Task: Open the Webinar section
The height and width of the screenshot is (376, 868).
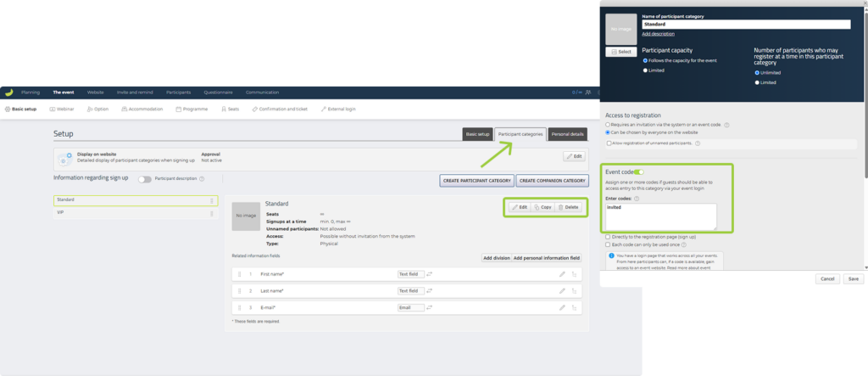Action: pos(62,109)
